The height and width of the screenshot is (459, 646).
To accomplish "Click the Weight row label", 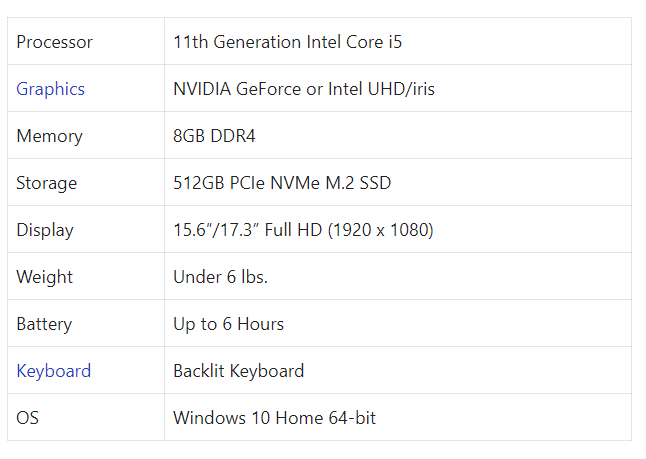I will coord(44,277).
